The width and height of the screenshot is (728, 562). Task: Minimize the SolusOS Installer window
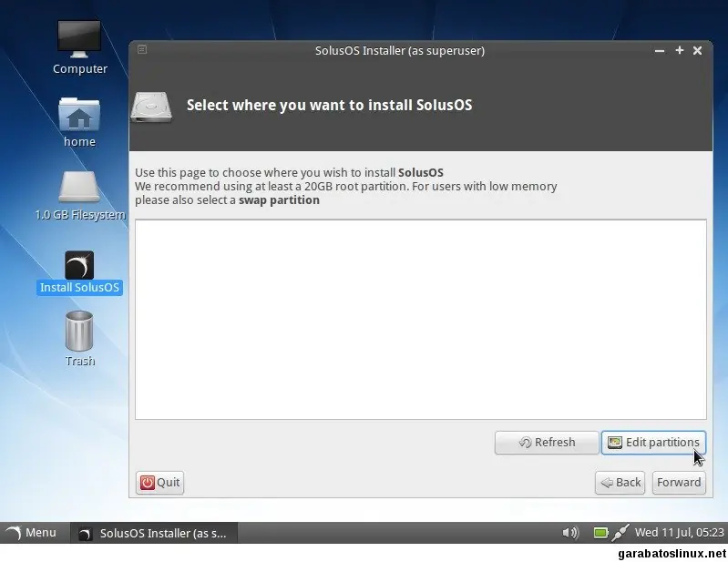point(660,51)
